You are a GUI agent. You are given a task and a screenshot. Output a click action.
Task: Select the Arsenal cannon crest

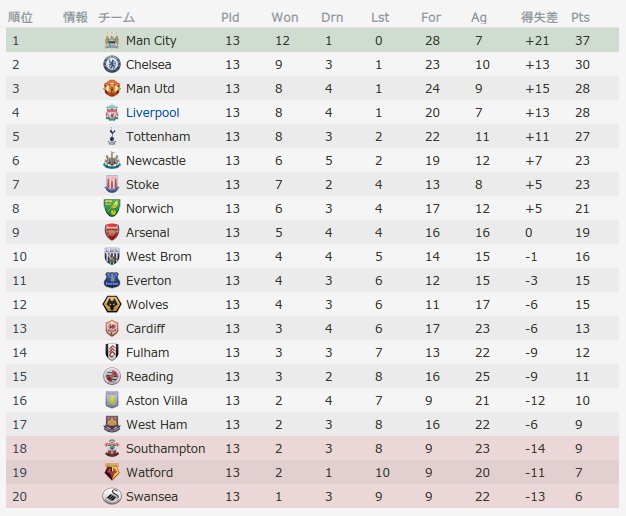pos(112,232)
